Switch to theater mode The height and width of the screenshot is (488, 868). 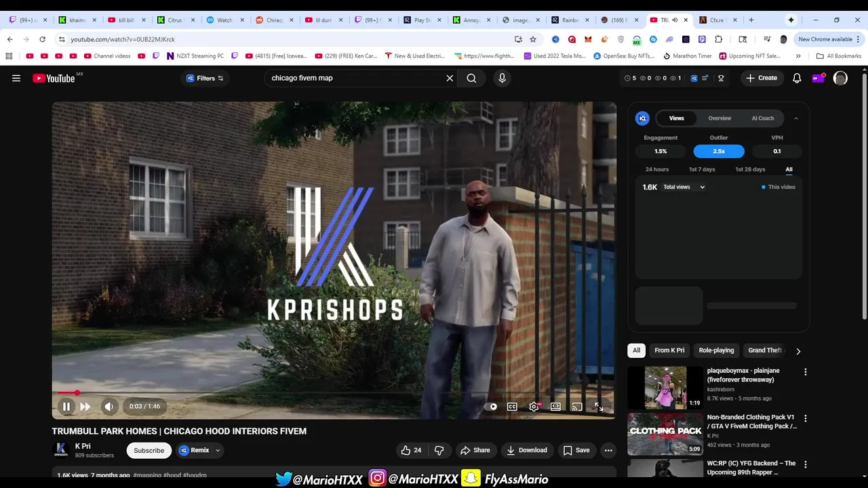click(x=555, y=407)
